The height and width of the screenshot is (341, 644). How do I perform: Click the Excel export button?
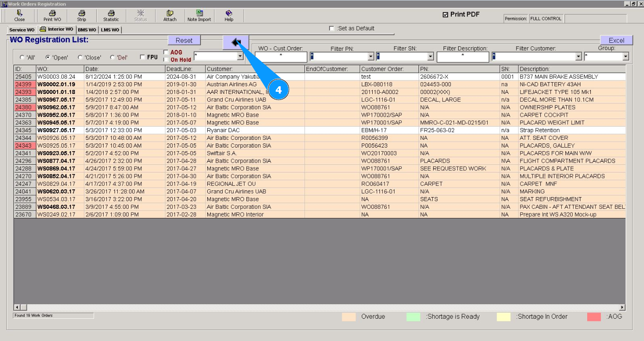click(x=616, y=40)
